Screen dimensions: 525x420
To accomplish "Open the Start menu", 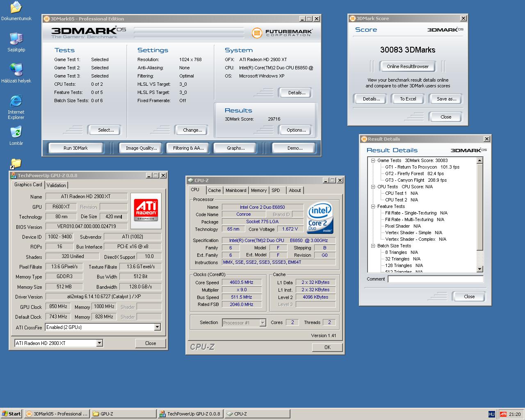I will [x=11, y=414].
